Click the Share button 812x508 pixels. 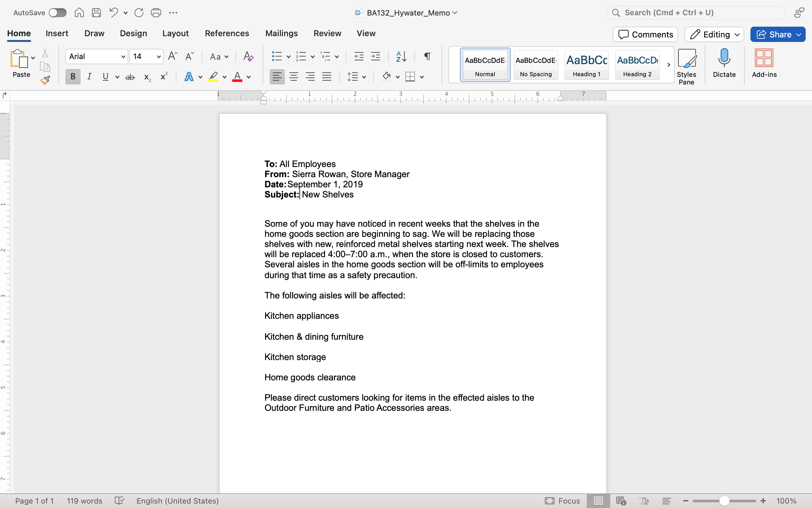click(778, 34)
